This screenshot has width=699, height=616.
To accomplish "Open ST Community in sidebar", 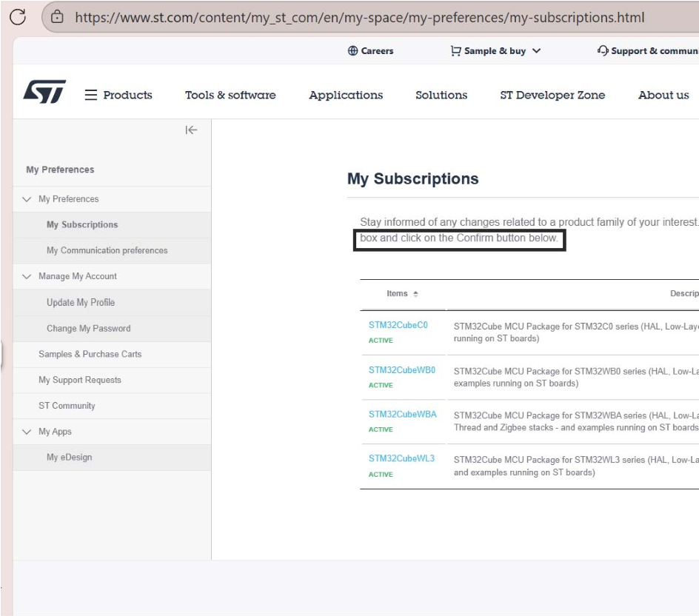I will 67,406.
